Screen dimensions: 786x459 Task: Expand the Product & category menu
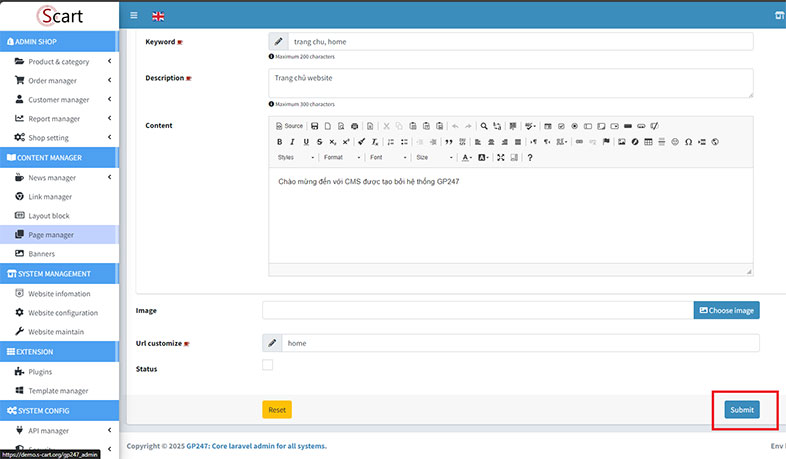click(60, 62)
